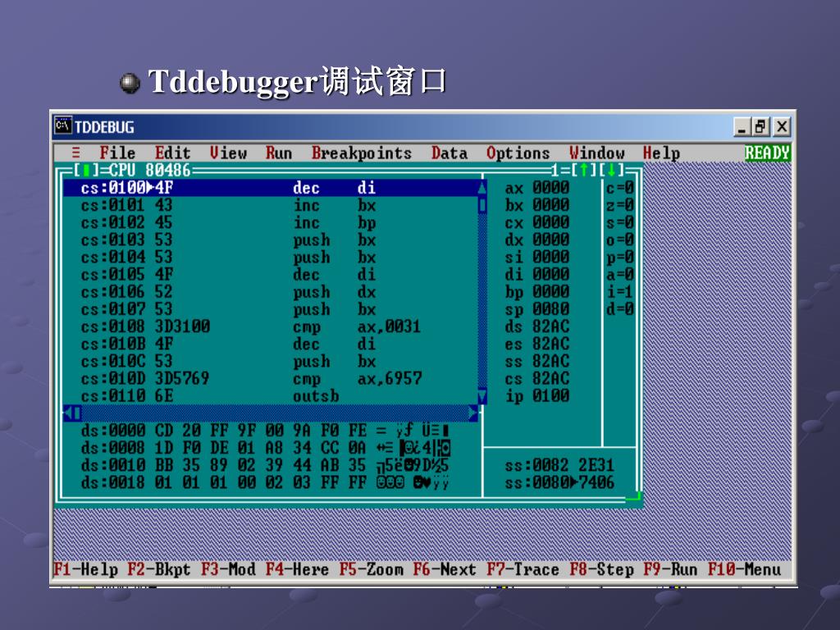Viewport: 840px width, 630px height.
Task: Select the bx 0000 register
Action: pos(536,205)
